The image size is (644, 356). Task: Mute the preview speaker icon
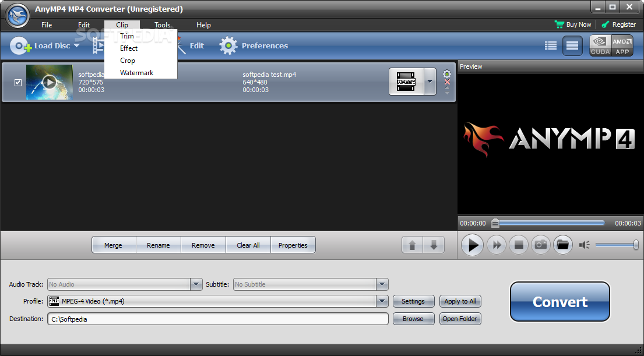(x=584, y=245)
